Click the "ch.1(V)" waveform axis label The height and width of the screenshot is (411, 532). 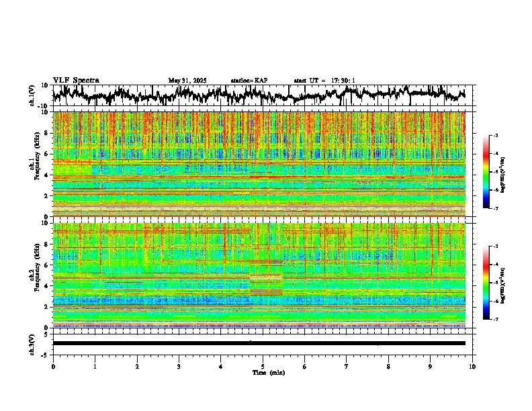(x=32, y=95)
